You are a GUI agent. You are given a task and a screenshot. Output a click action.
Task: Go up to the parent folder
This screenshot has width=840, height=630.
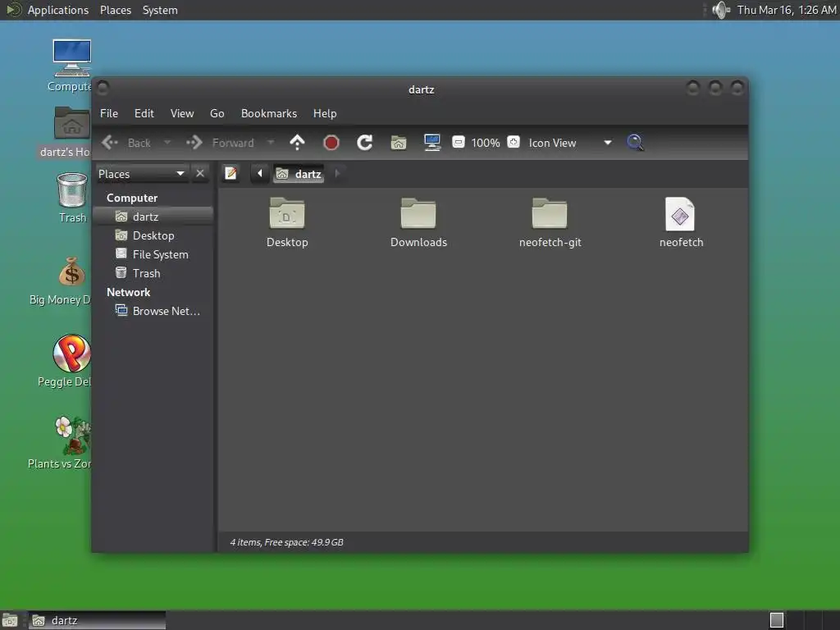pos(297,143)
